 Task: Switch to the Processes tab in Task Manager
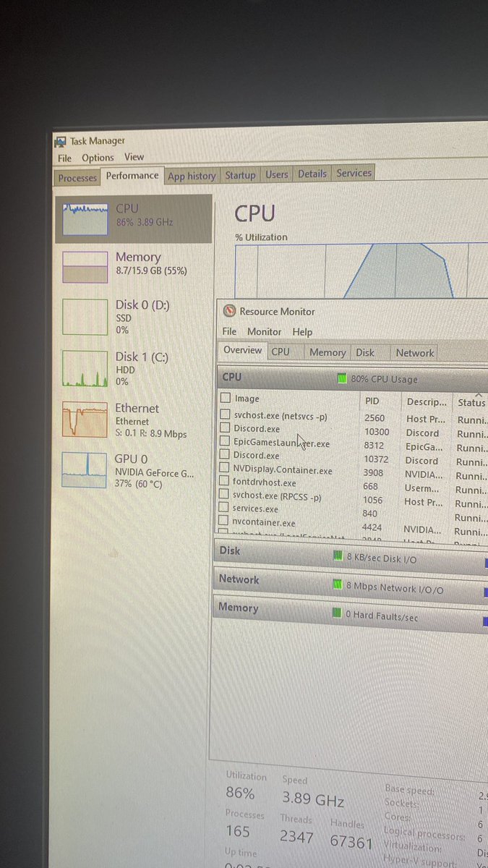click(77, 177)
